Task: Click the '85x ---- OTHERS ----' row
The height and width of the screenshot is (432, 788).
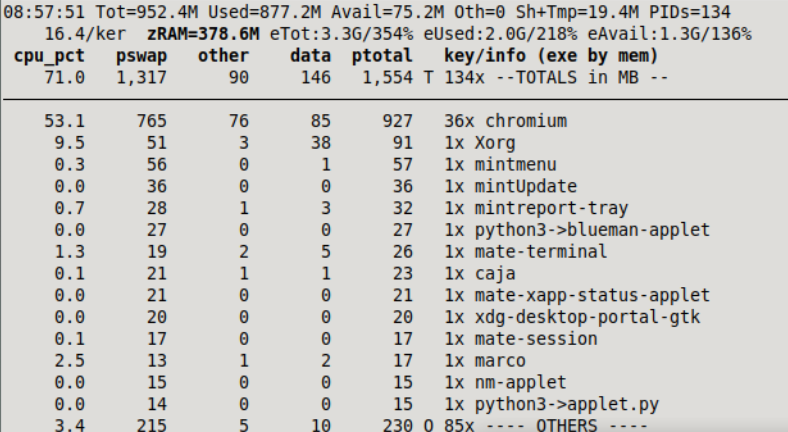Action: pyautogui.click(x=546, y=425)
